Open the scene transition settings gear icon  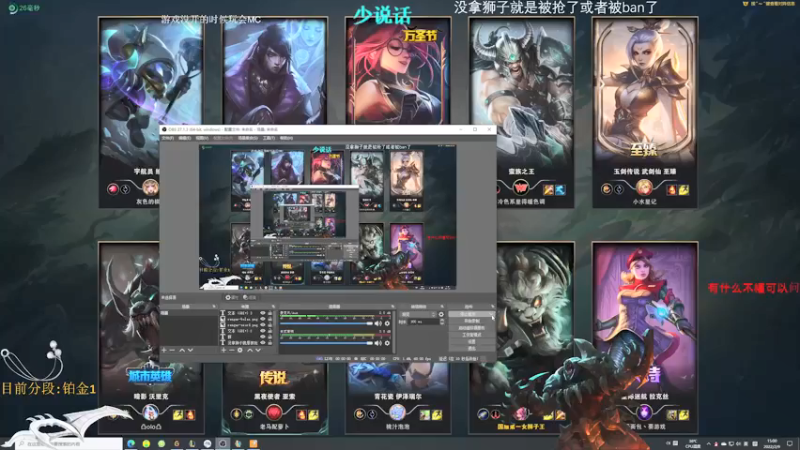[441, 314]
